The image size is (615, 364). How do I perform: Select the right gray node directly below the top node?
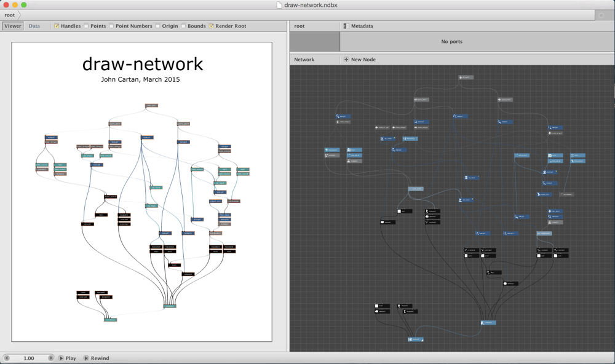click(505, 100)
